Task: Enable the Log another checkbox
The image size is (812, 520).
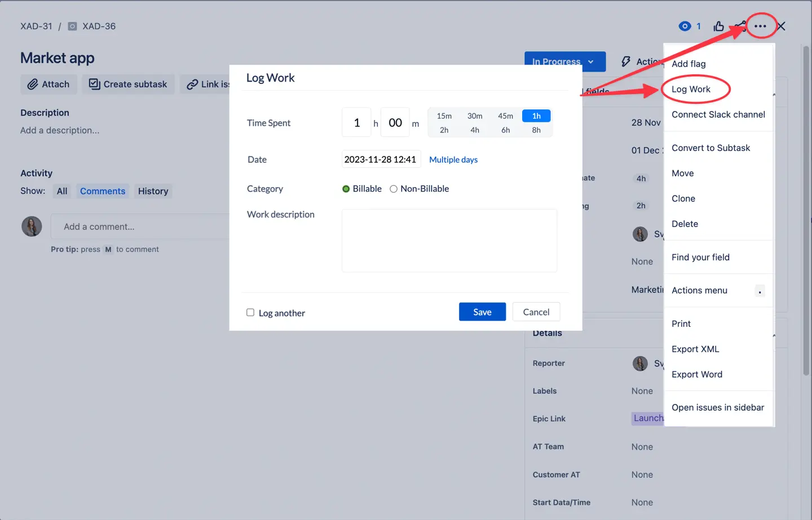Action: 250,312
